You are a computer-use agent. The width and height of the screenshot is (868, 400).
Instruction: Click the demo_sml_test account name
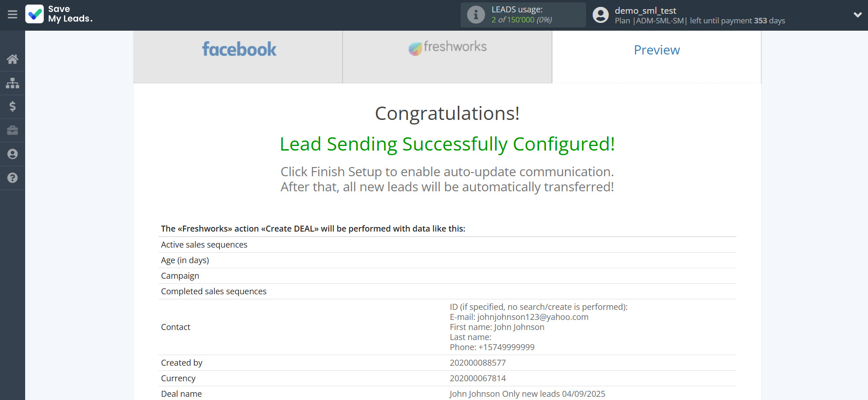point(645,11)
